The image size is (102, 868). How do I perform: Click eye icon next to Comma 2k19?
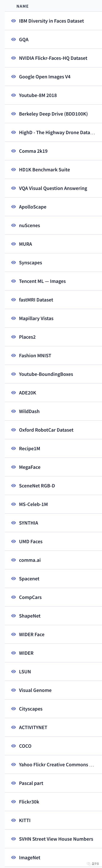(14, 151)
